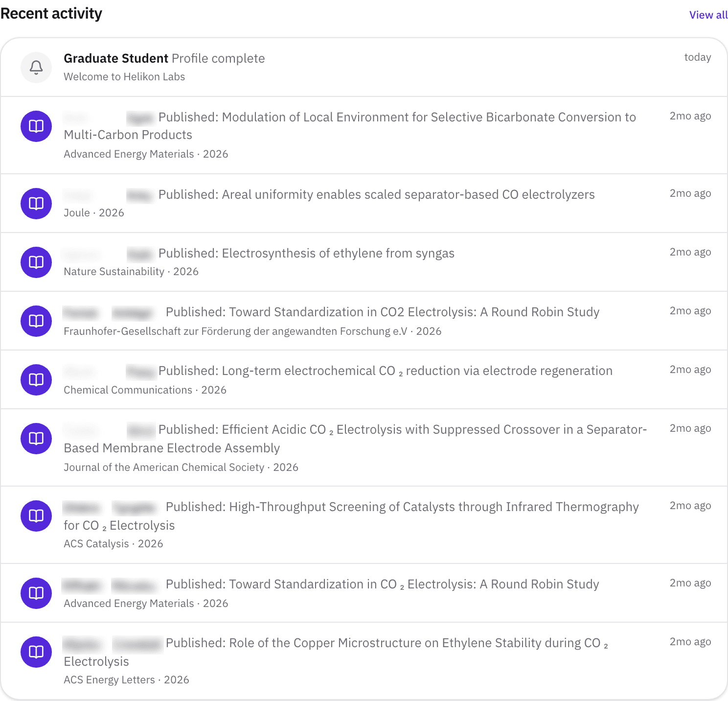This screenshot has width=728, height=701.
Task: Click the 2mo ago timestamp on the Nature Sustainability entry
Action: point(690,252)
